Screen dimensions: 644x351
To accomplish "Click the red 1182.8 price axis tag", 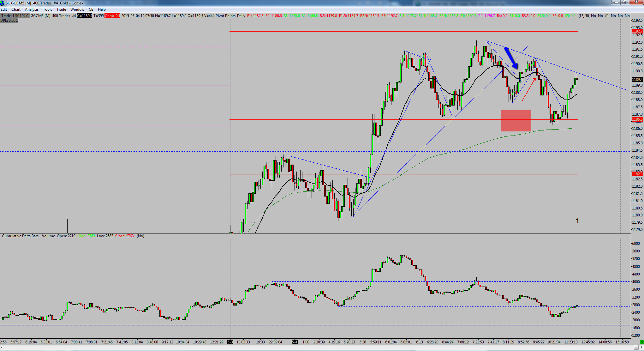I will pyautogui.click(x=637, y=174).
